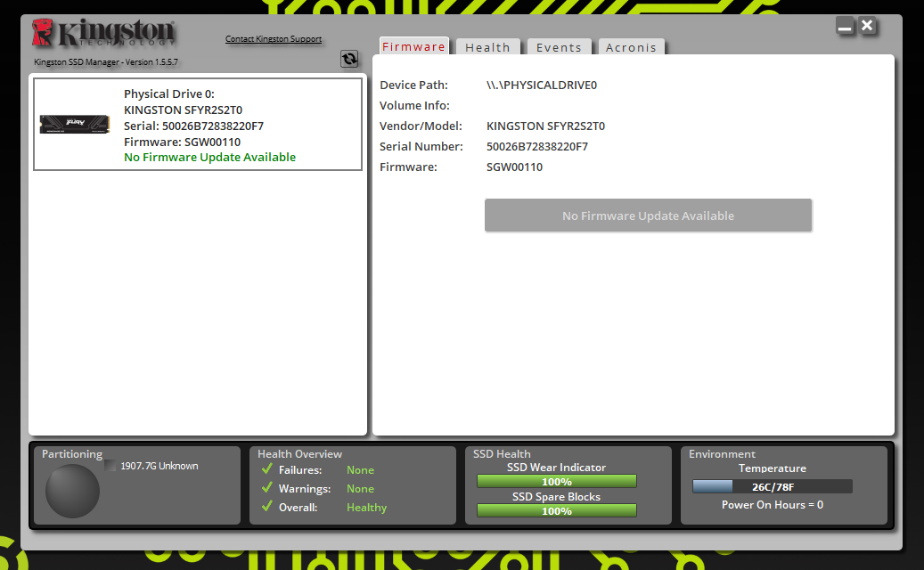Click the Temperature label
This screenshot has height=570, width=924.
[773, 468]
